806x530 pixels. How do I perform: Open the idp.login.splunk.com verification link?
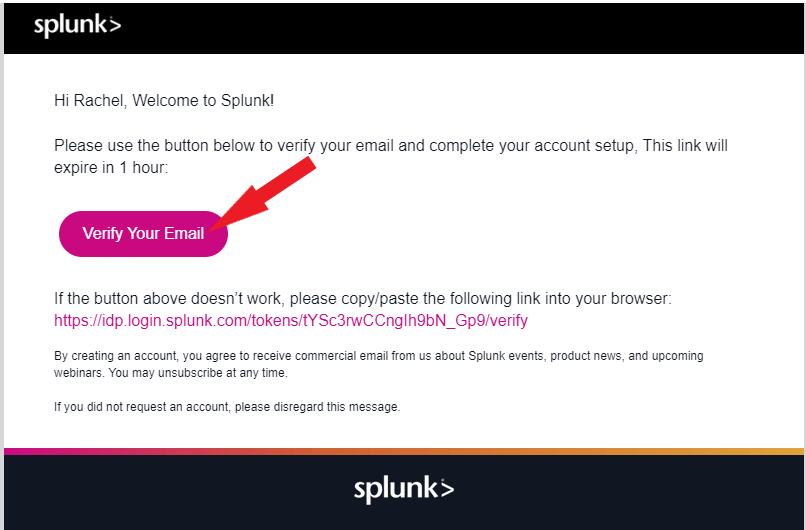click(x=291, y=321)
